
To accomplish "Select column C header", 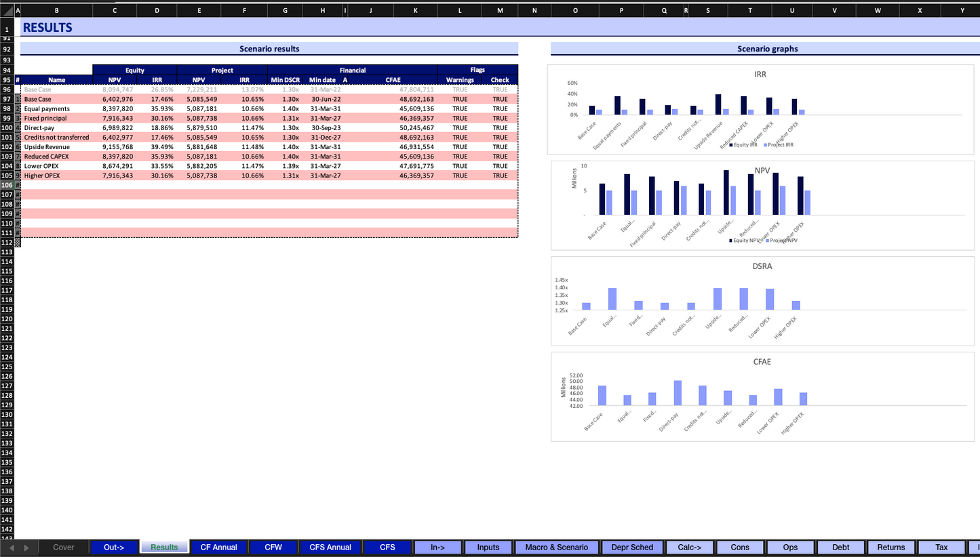I will click(114, 10).
